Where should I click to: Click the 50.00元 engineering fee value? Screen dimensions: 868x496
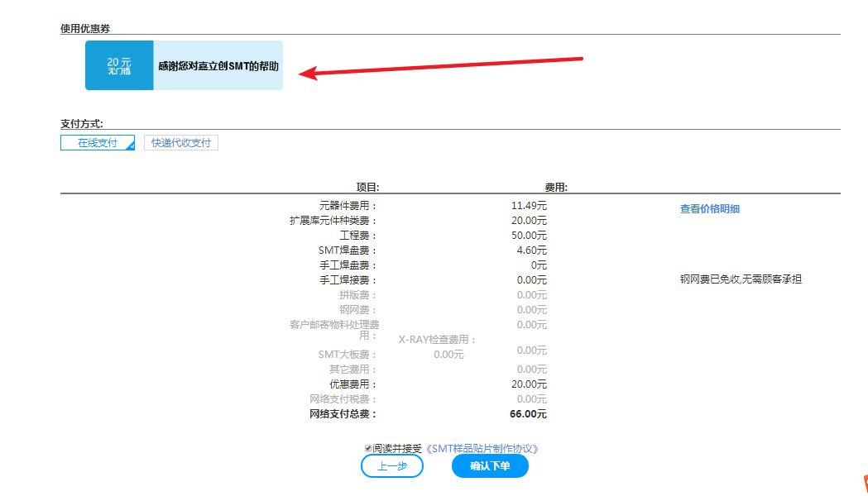click(529, 236)
